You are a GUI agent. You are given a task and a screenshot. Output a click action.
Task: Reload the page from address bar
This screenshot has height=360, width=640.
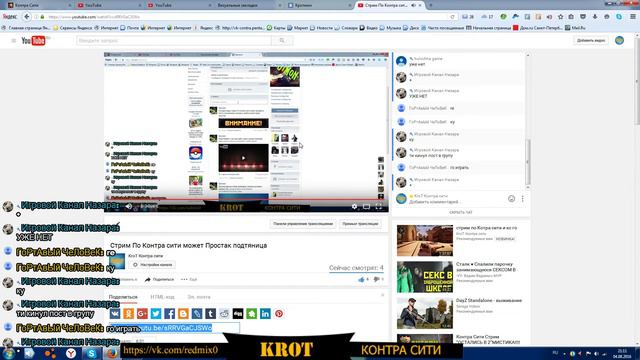point(452,17)
